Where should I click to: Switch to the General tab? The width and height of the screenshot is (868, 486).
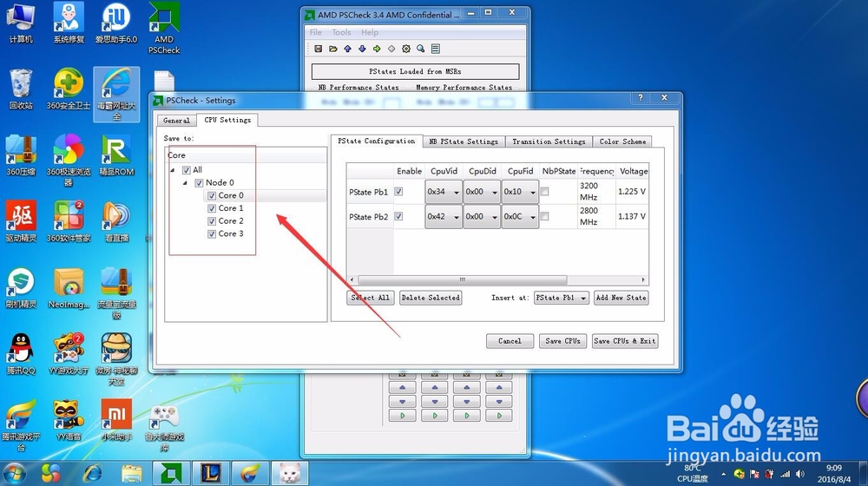point(176,120)
